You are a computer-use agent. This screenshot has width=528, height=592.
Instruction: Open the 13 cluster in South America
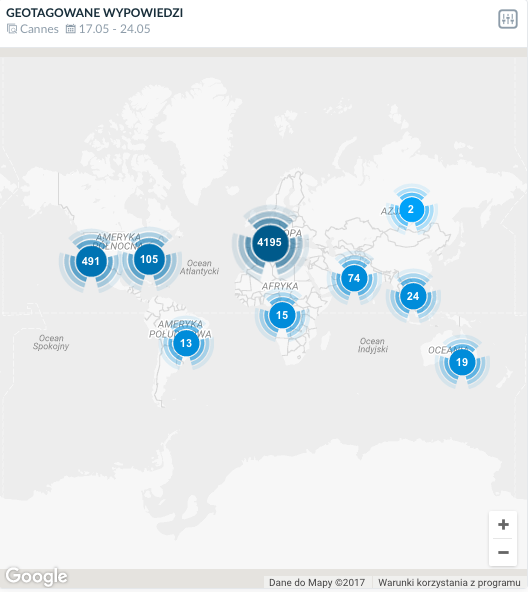(186, 343)
